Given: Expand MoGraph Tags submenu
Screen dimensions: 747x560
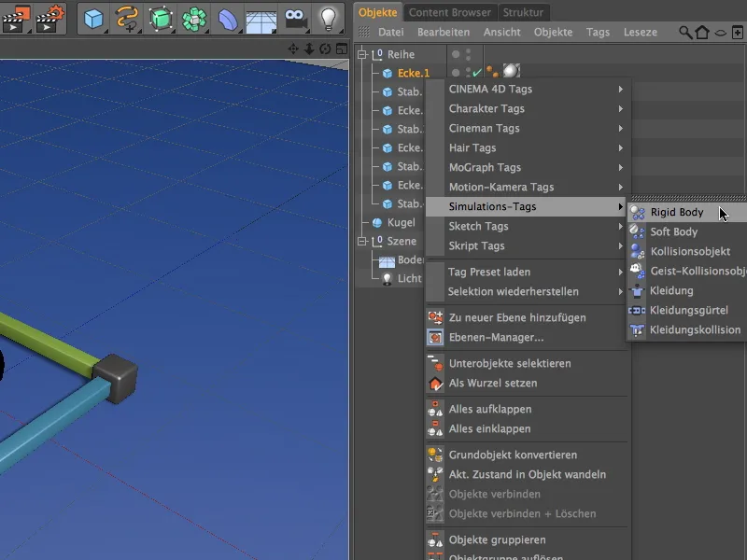Looking at the screenshot, I should pyautogui.click(x=529, y=167).
